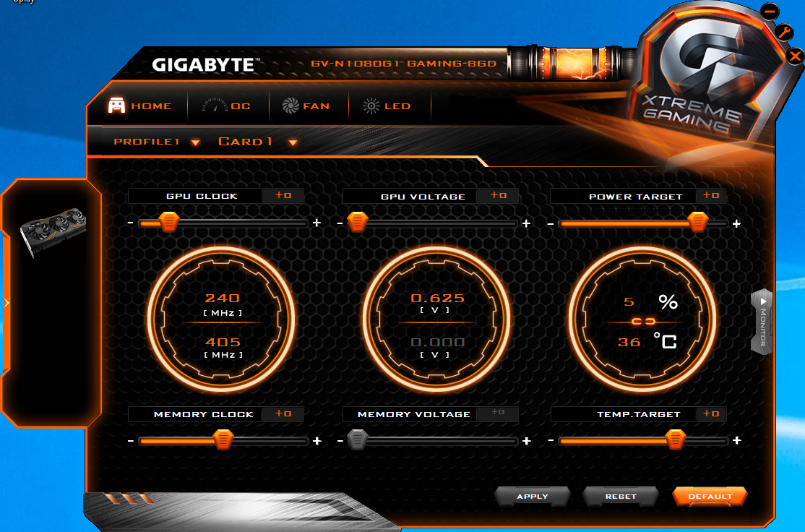Click the Power Target slider handle
The height and width of the screenshot is (532, 805).
click(x=698, y=223)
